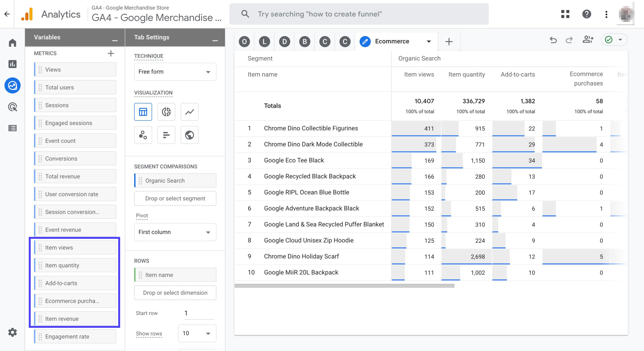Screen dimensions: 644x351
Task: Click the Views metric chip
Action: [x=75, y=70]
